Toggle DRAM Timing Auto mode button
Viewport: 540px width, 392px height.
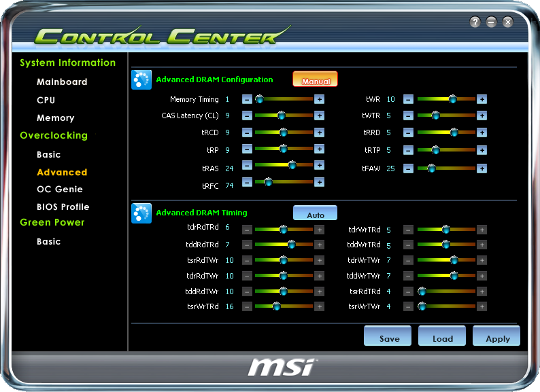(315, 213)
